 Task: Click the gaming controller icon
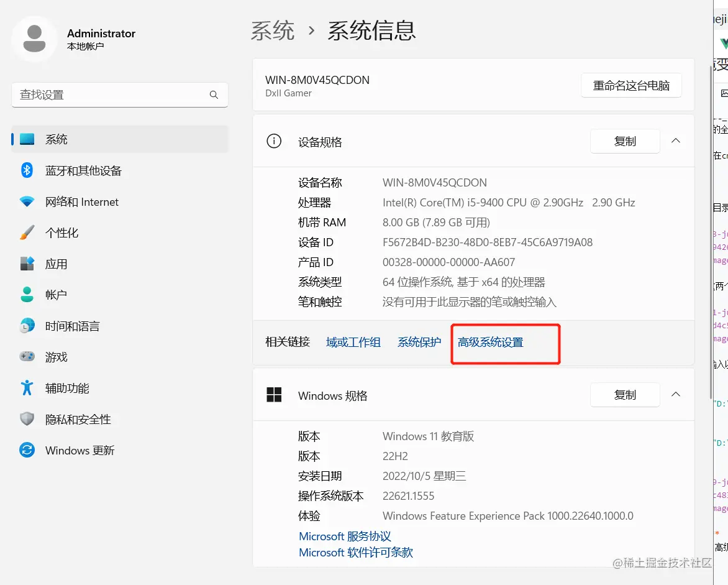(x=27, y=356)
